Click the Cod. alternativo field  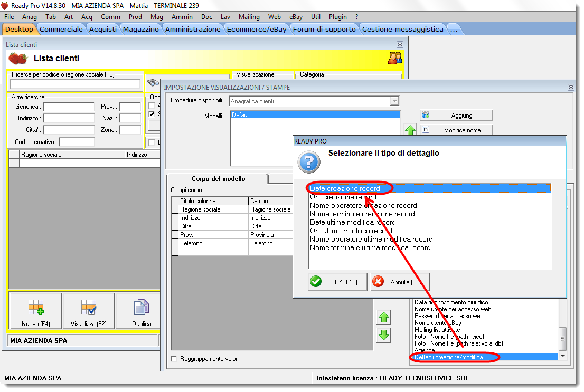(x=77, y=142)
